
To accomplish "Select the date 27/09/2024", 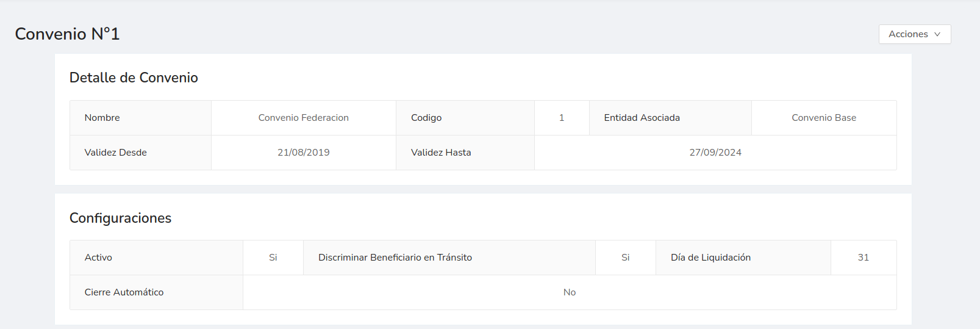I will (x=715, y=153).
